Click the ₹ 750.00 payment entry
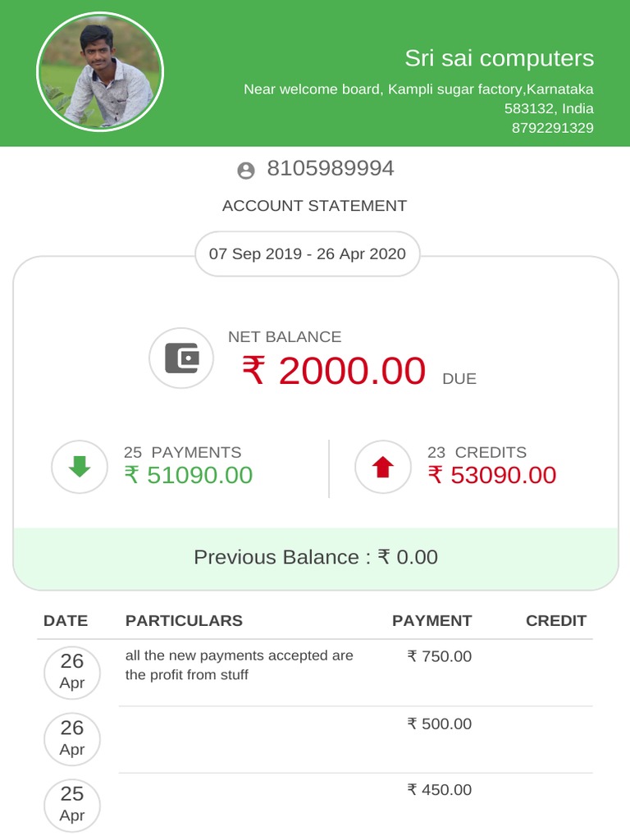 click(440, 656)
